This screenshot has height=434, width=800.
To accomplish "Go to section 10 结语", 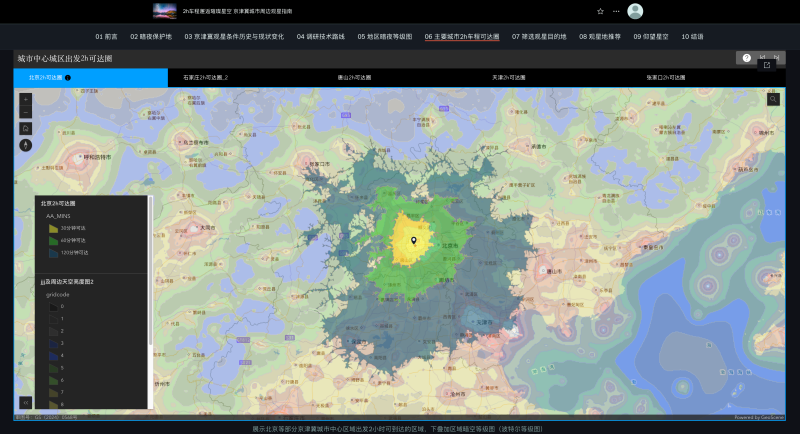I will click(692, 37).
